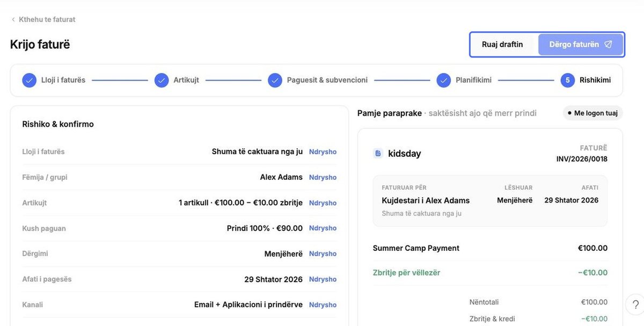Click the checkmark circle for Paguesit & subvencioni
Screen dimensions: 644x326
click(275, 80)
